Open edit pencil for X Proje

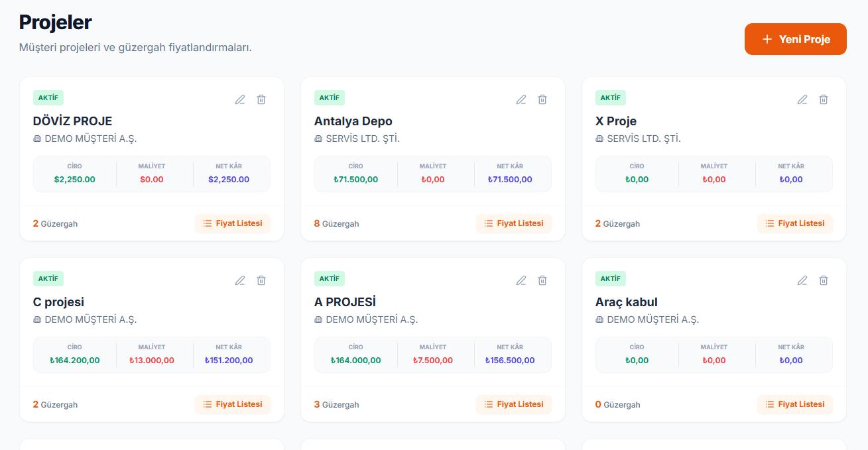click(802, 99)
